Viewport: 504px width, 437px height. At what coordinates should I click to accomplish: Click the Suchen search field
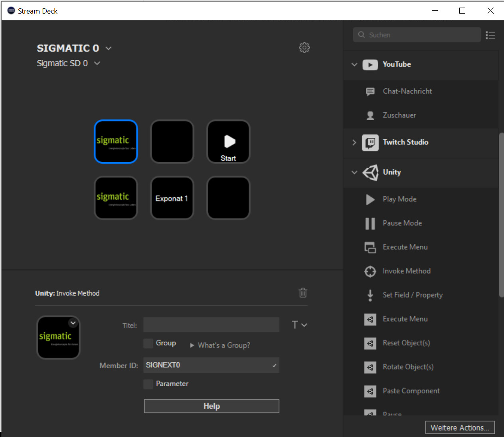pos(417,35)
